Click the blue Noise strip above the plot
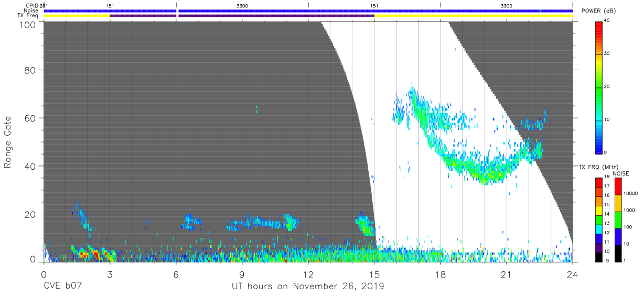The height and width of the screenshot is (297, 644). pos(308,10)
